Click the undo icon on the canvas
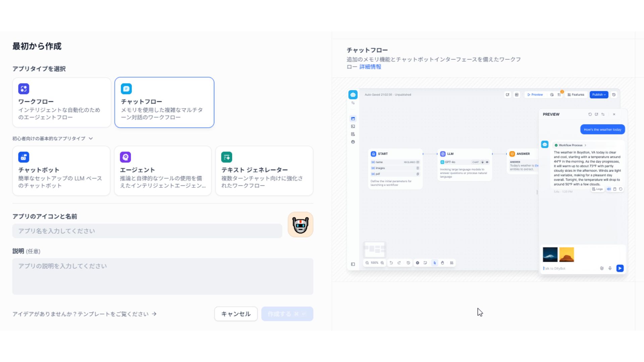This screenshot has height=362, width=644. click(391, 263)
